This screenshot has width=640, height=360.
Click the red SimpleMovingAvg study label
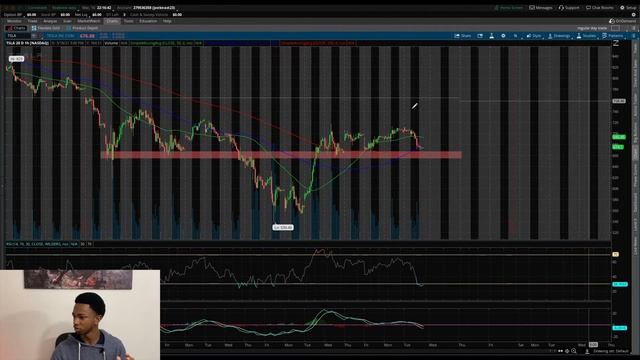coord(318,43)
